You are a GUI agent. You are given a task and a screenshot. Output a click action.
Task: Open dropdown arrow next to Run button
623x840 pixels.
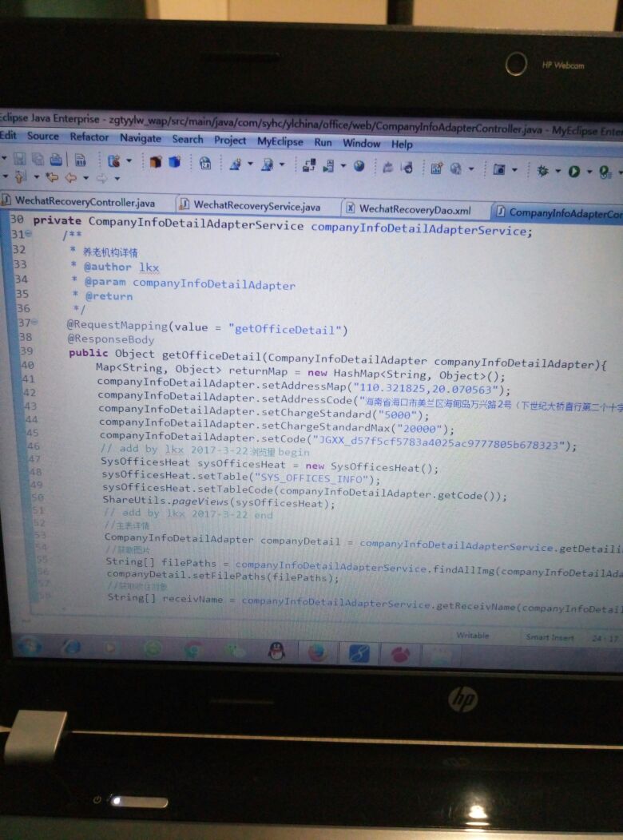tap(589, 171)
